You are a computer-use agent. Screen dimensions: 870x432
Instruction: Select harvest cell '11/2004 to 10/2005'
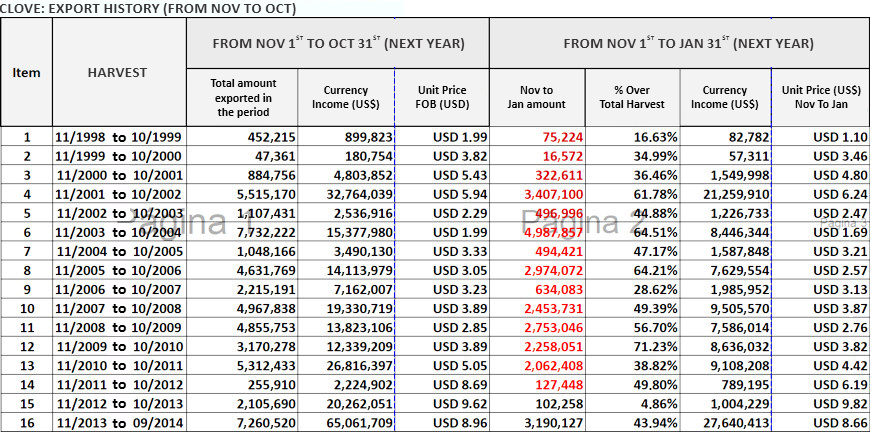click(x=119, y=252)
